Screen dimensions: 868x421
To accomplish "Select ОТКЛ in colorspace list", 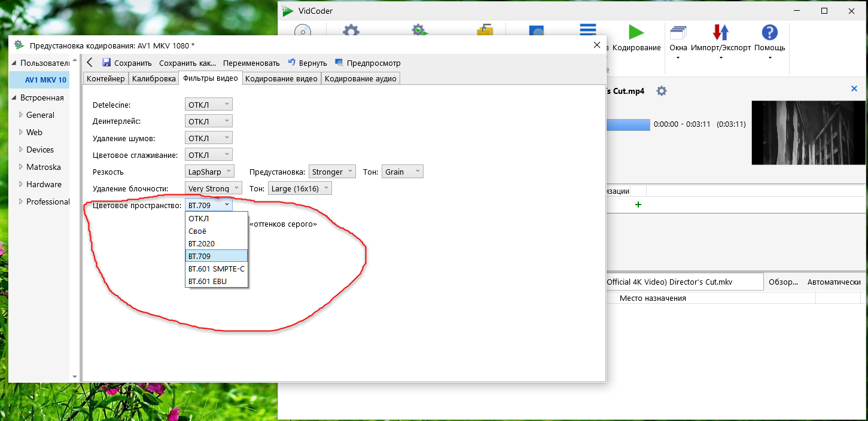I will pos(217,218).
